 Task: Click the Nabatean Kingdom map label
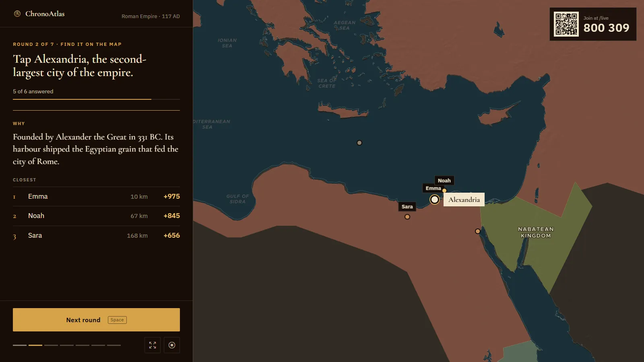(536, 232)
